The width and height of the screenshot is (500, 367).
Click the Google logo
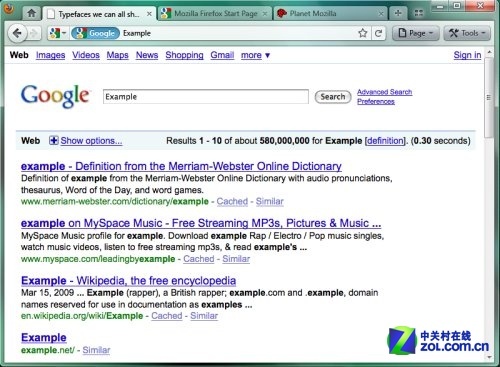[56, 96]
